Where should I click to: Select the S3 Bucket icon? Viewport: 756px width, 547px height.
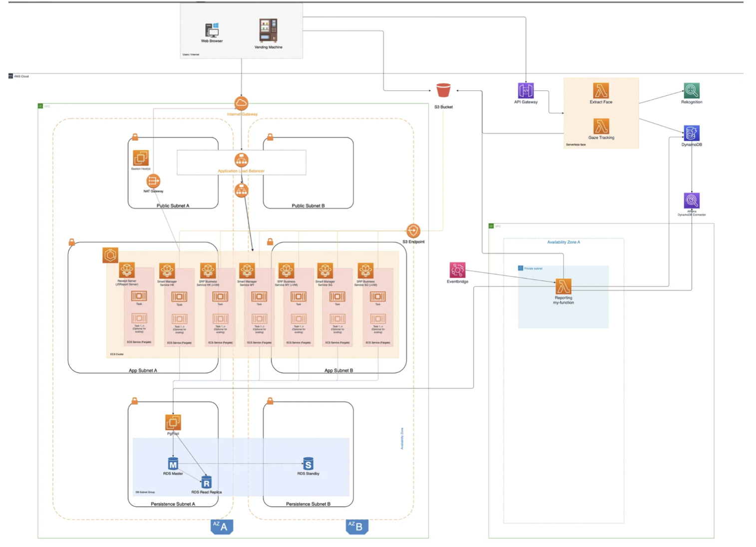(443, 90)
